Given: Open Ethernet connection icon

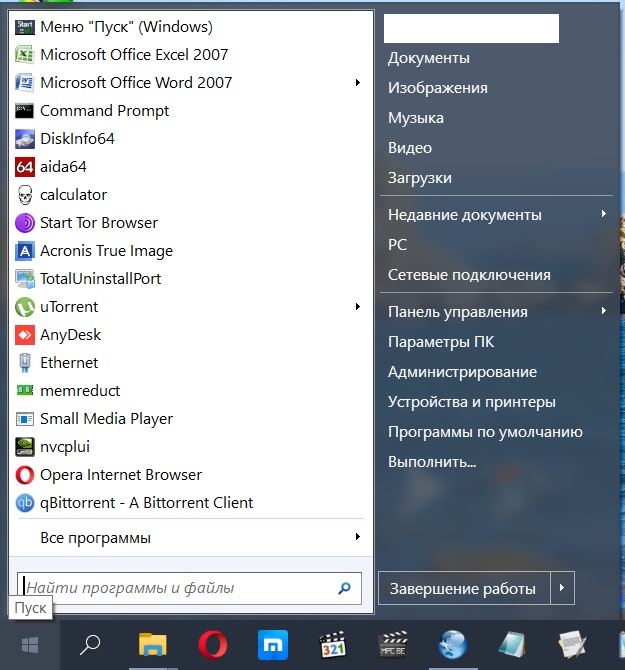Looking at the screenshot, I should pyautogui.click(x=25, y=363).
